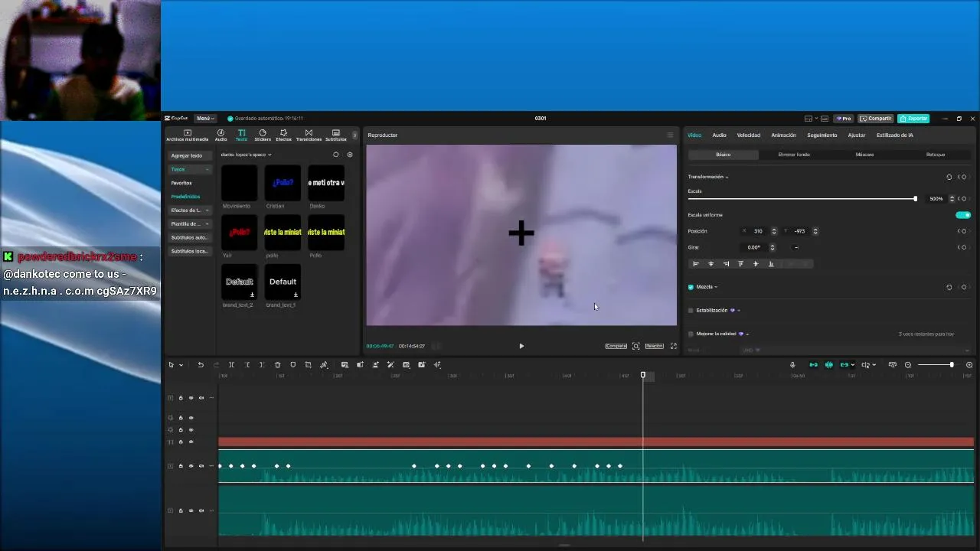Click the Relación aspect ratio button
980x551 pixels.
(655, 346)
